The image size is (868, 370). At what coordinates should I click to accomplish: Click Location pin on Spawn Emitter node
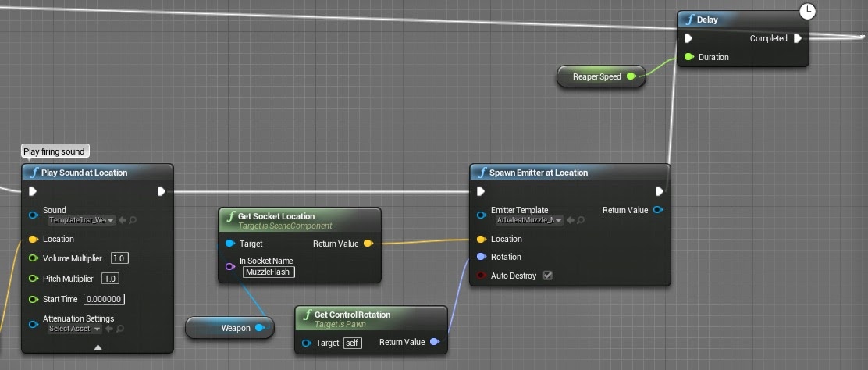click(481, 239)
